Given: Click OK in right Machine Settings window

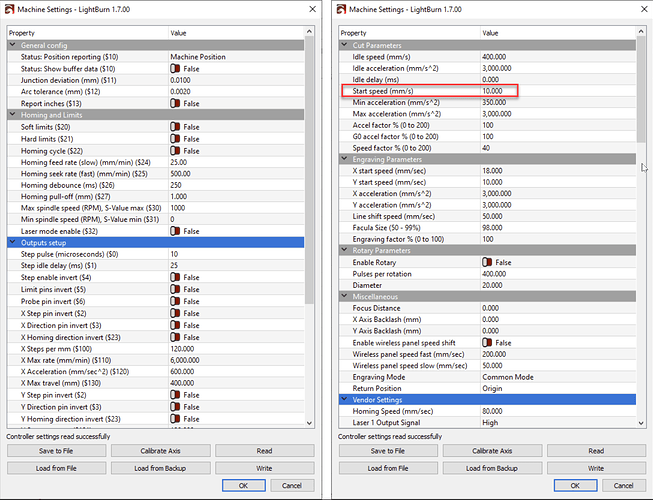Looking at the screenshot, I should [576, 485].
